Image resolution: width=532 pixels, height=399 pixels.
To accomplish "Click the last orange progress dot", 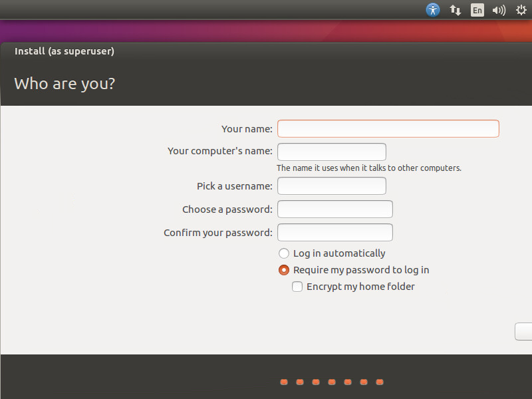I will [x=380, y=382].
